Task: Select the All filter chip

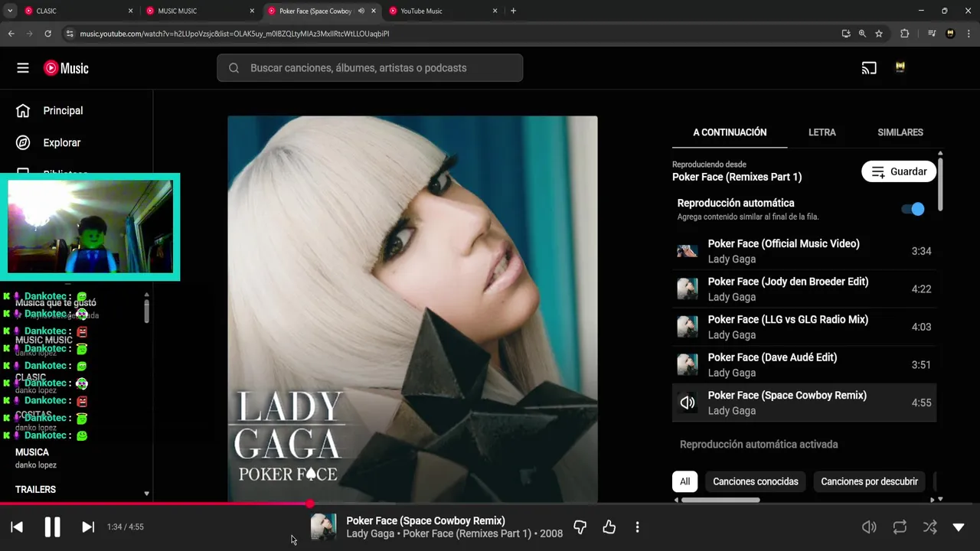Action: coord(685,481)
